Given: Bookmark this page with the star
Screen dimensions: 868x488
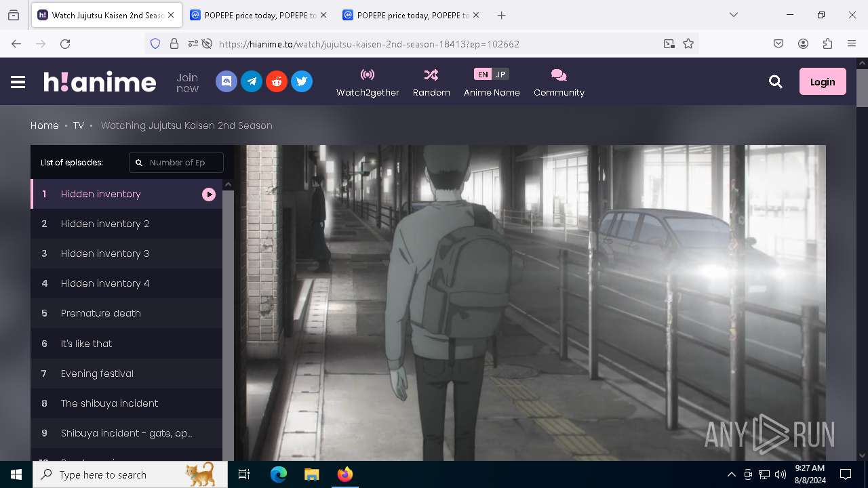Looking at the screenshot, I should coord(688,43).
